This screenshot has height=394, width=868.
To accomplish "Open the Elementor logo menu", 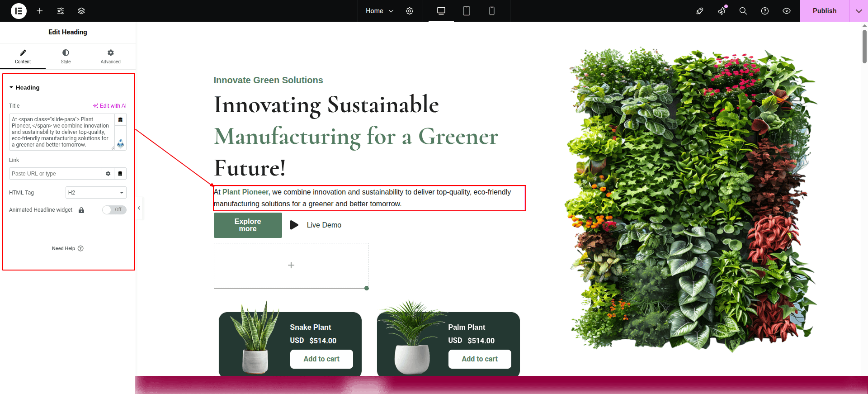I will pyautogui.click(x=19, y=11).
